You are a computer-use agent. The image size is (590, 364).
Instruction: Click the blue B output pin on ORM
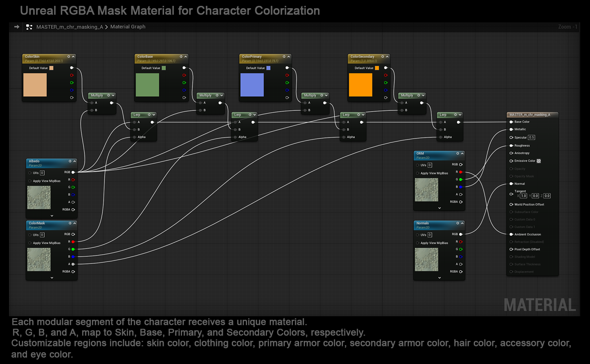click(x=461, y=187)
